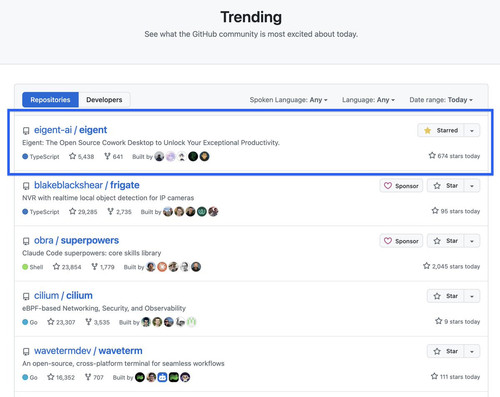Viewport: 500px width, 397px height.
Task: Click Sponsor button for obra / superpowers
Action: (x=401, y=241)
